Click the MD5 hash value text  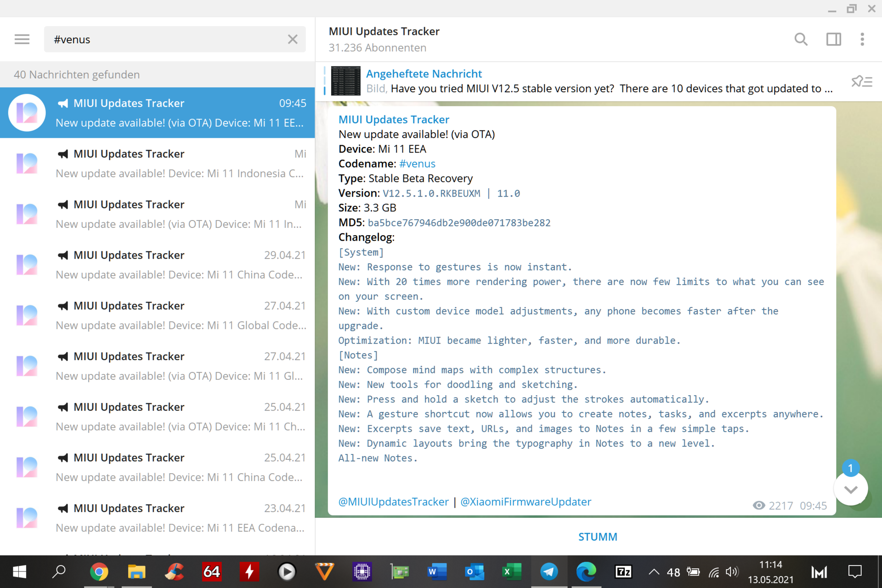click(x=459, y=223)
